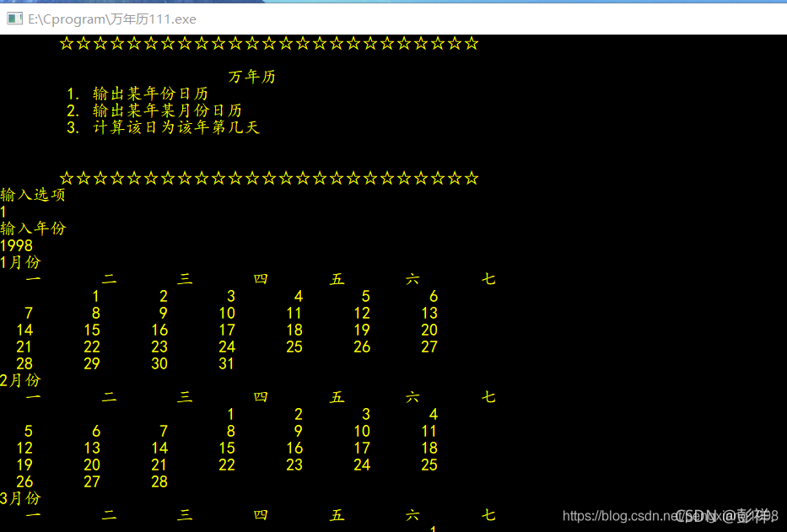Click day 20 under 1月份
This screenshot has width=787, height=532.
pyautogui.click(x=429, y=330)
